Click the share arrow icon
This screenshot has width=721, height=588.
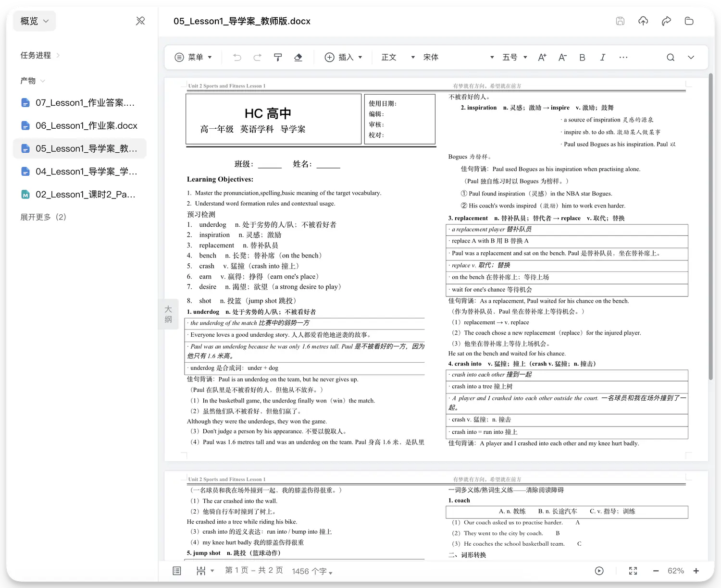666,21
